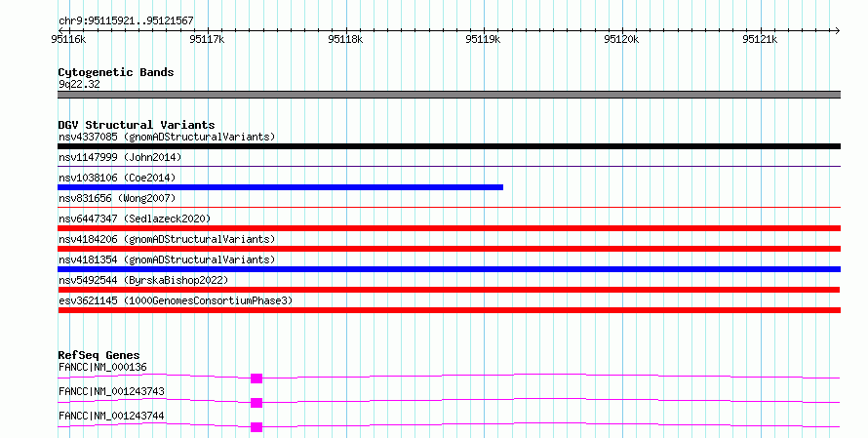Click the 95117k ruler tick label
The height and width of the screenshot is (438, 868).
207,39
